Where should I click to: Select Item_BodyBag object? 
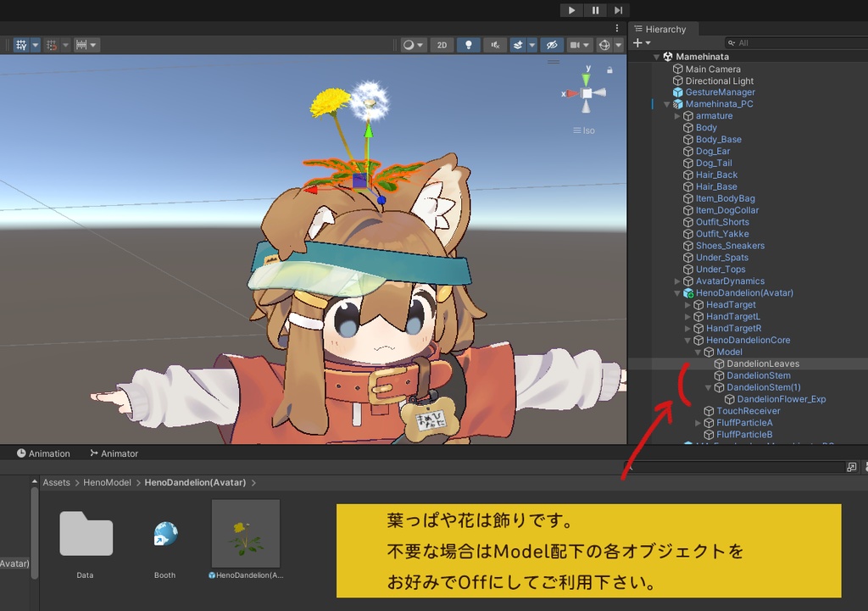pyautogui.click(x=725, y=198)
